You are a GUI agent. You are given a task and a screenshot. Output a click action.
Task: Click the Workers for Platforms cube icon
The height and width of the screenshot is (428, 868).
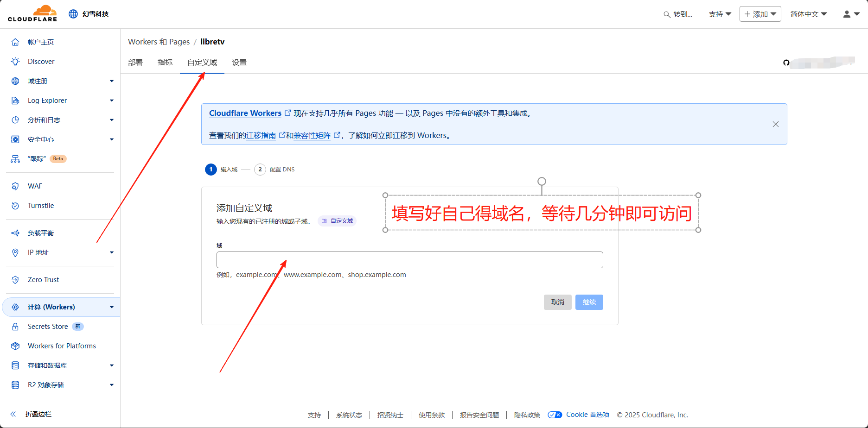[15, 346]
